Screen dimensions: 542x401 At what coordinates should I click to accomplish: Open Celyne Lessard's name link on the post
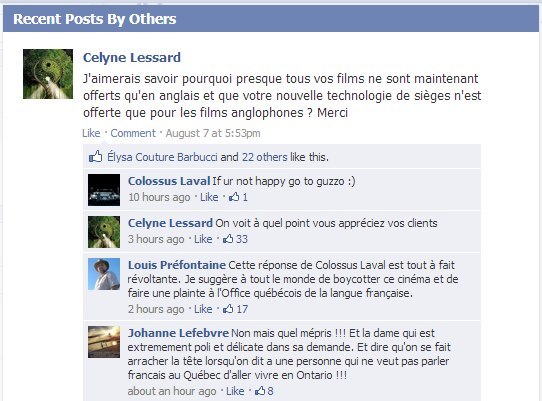pyautogui.click(x=132, y=57)
